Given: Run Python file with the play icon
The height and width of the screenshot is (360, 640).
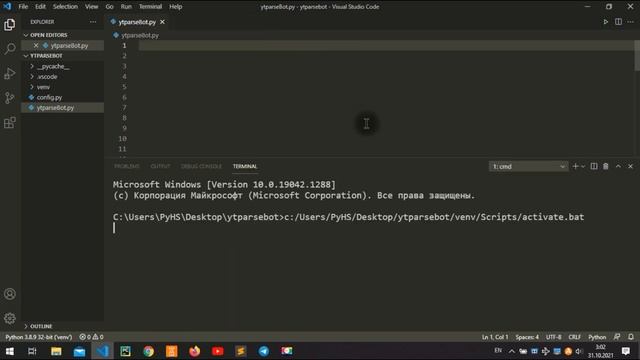Looking at the screenshot, I should click(x=606, y=22).
